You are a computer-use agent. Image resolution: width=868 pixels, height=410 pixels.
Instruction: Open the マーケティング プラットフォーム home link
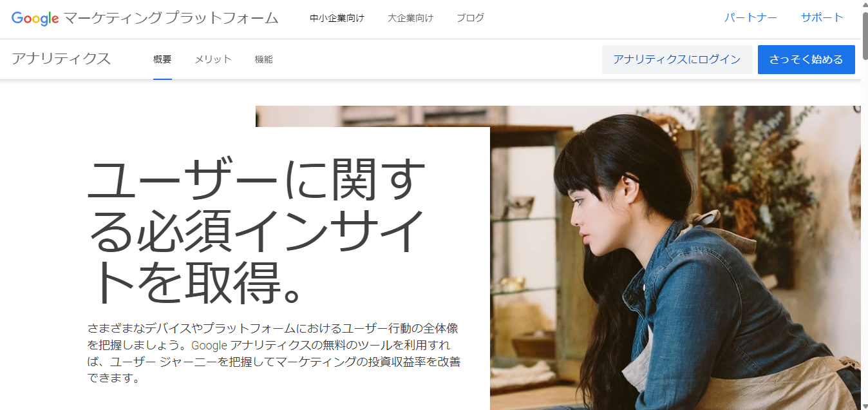(171, 18)
